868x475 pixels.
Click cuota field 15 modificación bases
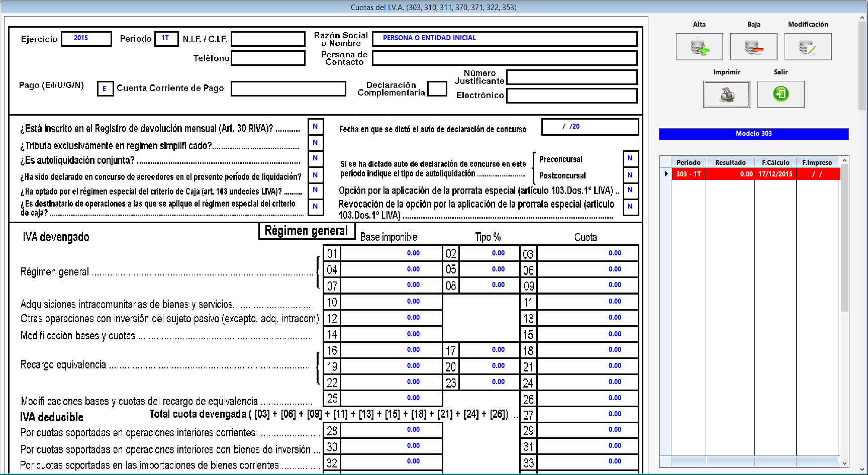point(588,334)
